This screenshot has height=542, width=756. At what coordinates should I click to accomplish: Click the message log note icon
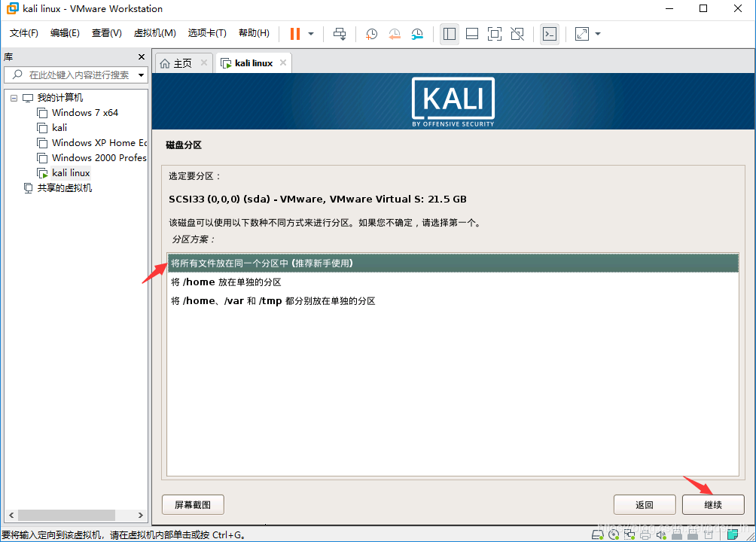tap(733, 534)
